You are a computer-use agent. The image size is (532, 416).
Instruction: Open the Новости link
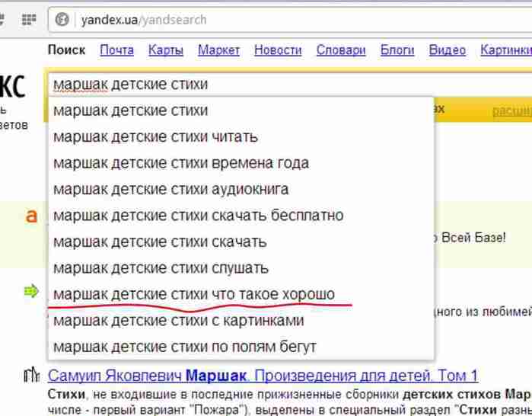coord(278,50)
